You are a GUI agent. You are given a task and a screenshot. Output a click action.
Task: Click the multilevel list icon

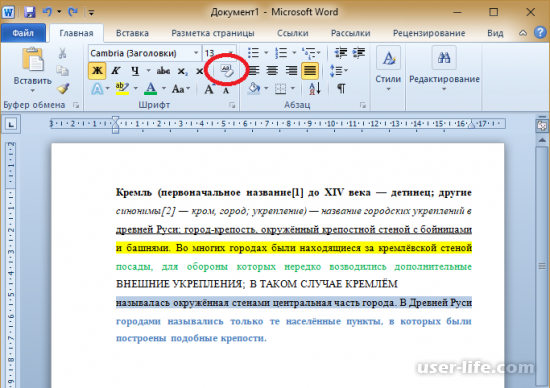pos(309,53)
